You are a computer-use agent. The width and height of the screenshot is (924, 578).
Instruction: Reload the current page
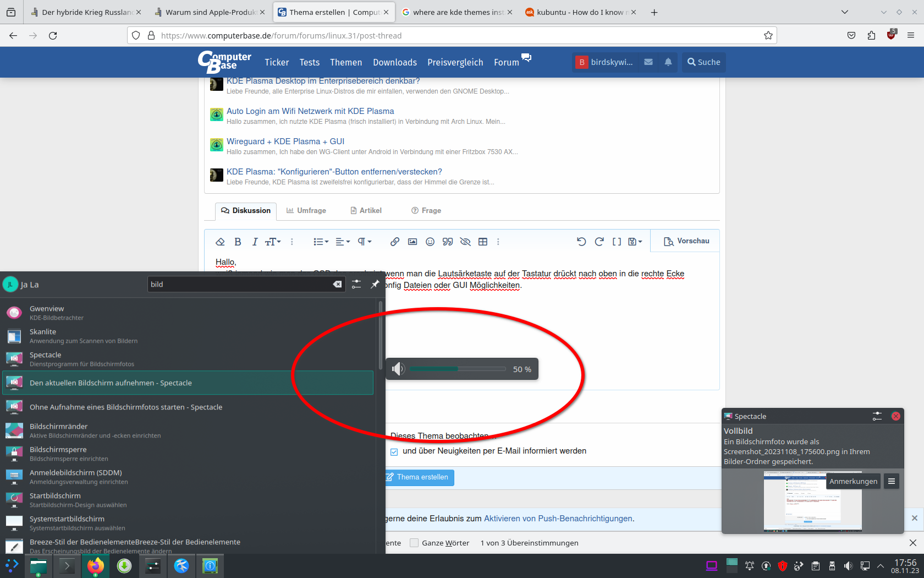point(53,35)
